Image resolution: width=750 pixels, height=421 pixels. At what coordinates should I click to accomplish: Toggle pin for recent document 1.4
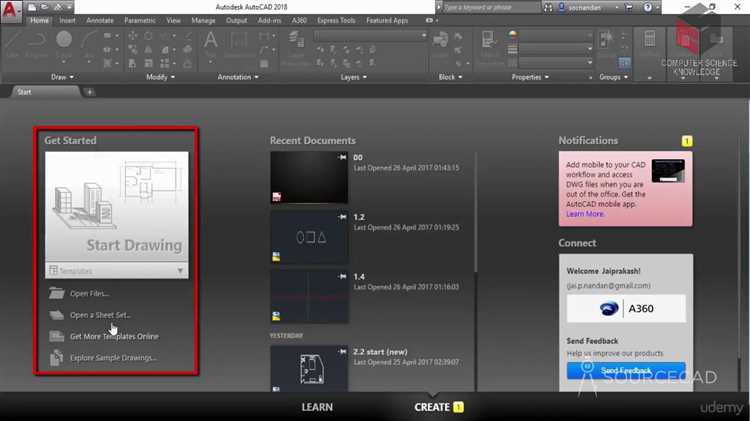click(x=342, y=277)
